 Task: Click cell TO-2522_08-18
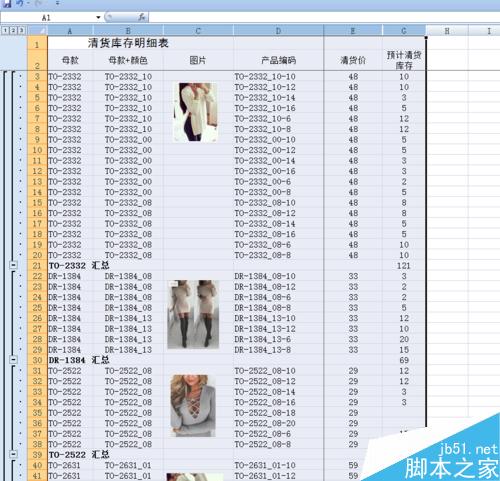pyautogui.click(x=265, y=413)
